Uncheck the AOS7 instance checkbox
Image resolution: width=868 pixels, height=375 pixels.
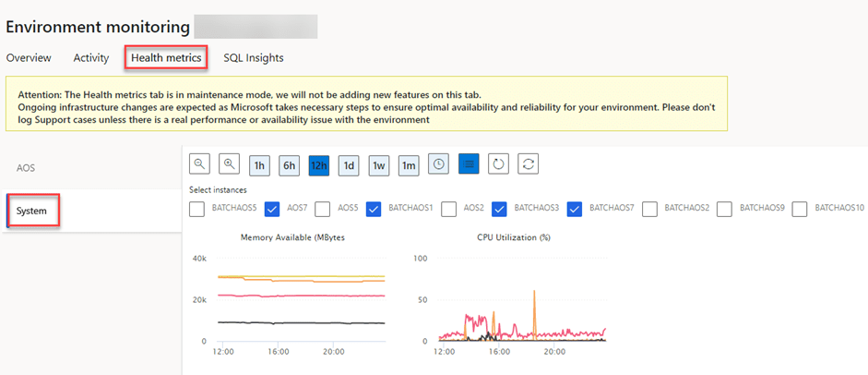(273, 209)
